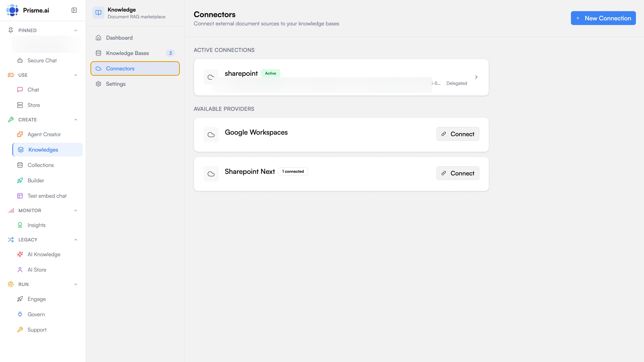Click the wrench icon beside CREATE
This screenshot has width=644, height=362.
pos(11,120)
